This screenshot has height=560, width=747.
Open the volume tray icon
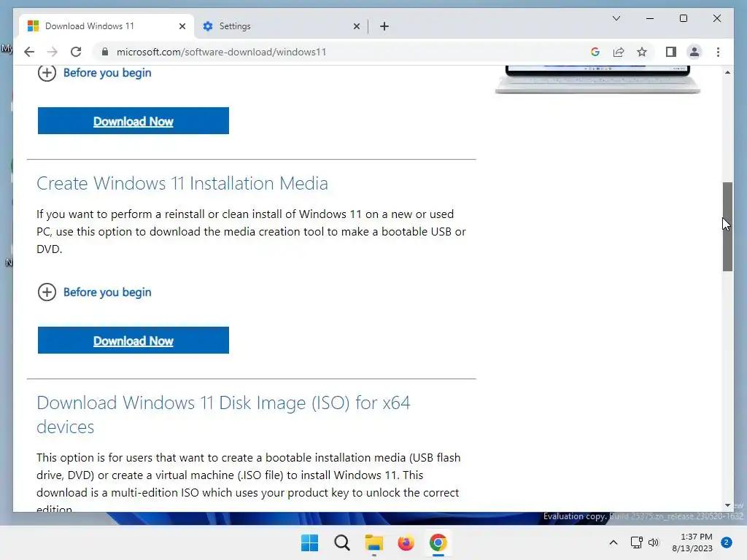(654, 542)
